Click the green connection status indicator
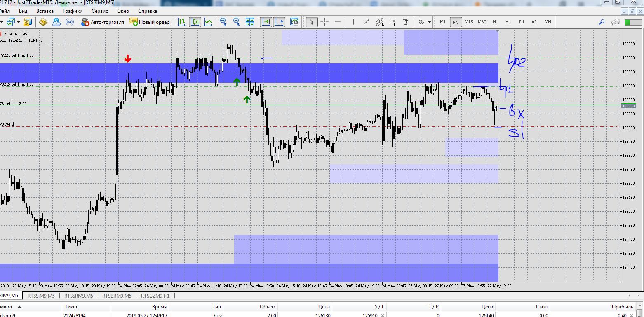The image size is (644, 317). (x=633, y=22)
